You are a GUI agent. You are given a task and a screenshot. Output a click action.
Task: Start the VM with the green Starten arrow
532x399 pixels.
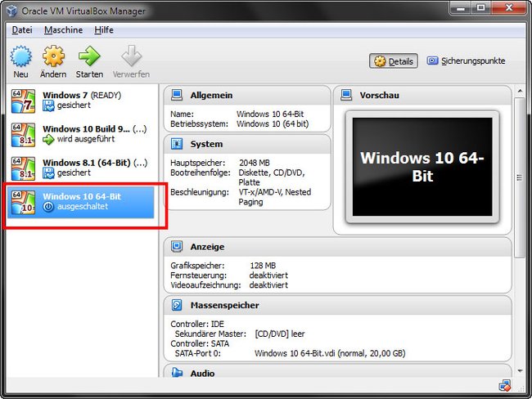tap(89, 56)
